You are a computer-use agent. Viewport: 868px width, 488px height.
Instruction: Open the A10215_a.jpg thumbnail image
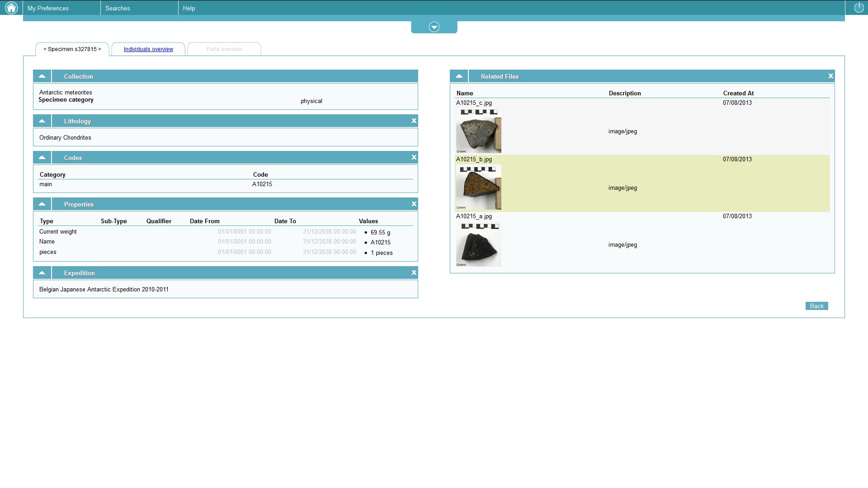(x=478, y=244)
